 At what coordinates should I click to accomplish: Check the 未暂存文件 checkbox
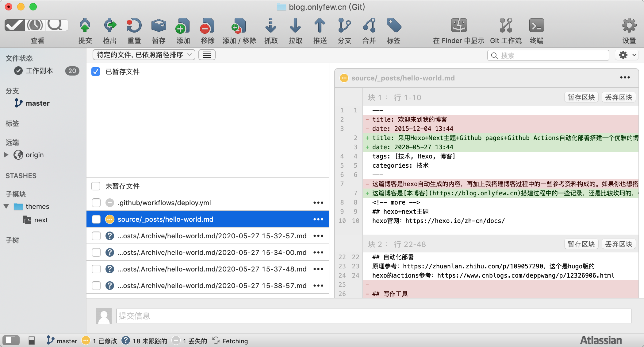click(x=96, y=186)
